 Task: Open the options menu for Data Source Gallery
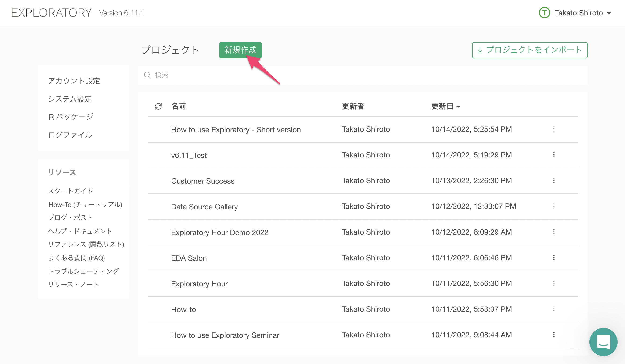coord(554,206)
